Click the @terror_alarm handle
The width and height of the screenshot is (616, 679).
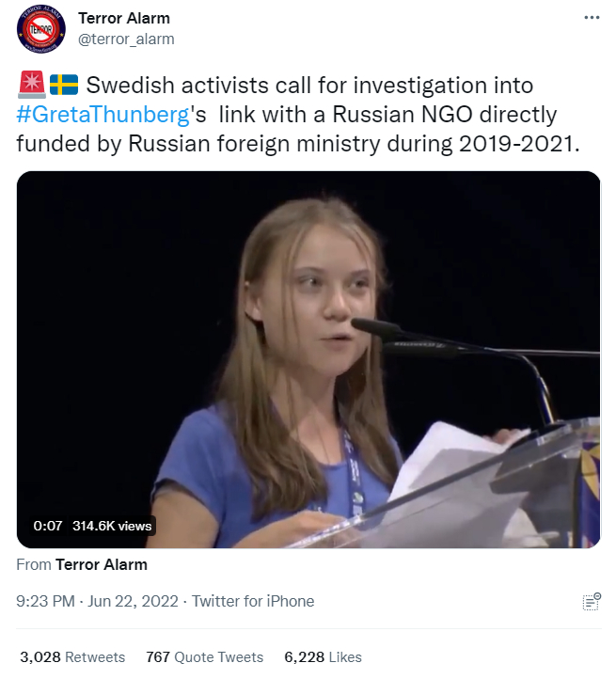pos(126,39)
